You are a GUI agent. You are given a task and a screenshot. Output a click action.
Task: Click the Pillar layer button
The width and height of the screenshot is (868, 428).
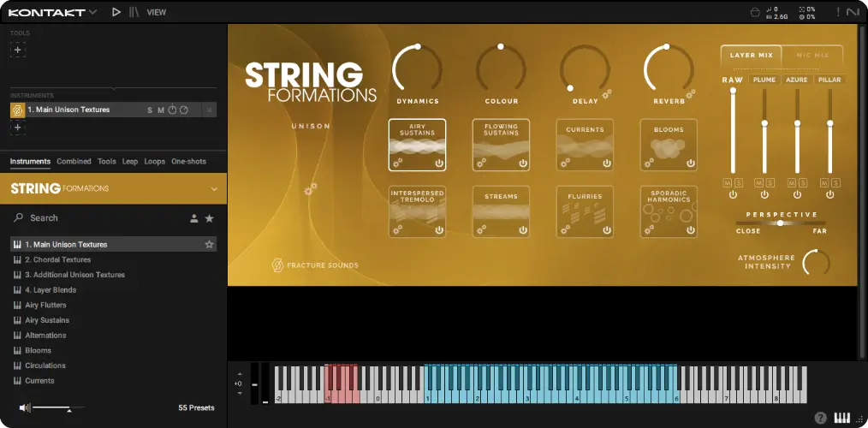829,80
